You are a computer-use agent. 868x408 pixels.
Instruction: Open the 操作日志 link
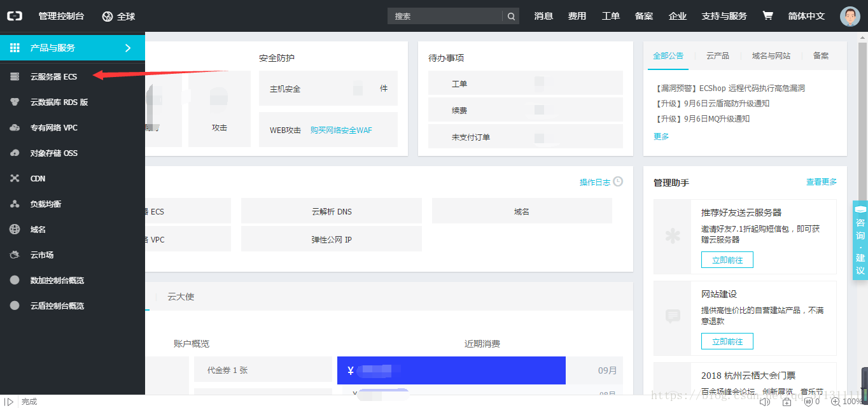tap(595, 182)
